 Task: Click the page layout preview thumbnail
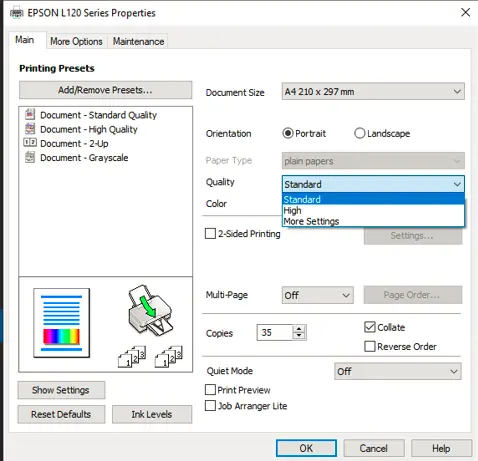click(x=62, y=323)
